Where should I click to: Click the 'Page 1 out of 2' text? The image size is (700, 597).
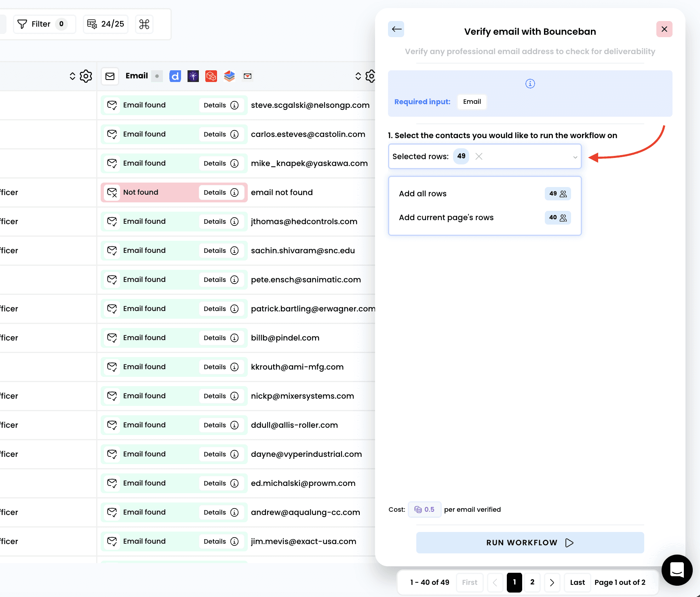point(620,582)
